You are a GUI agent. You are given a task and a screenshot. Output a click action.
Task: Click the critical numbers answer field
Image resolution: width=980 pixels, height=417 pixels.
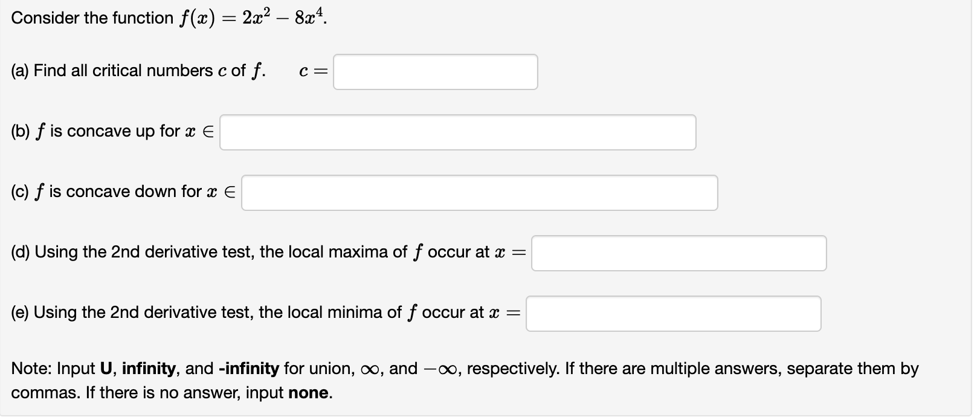pos(435,73)
